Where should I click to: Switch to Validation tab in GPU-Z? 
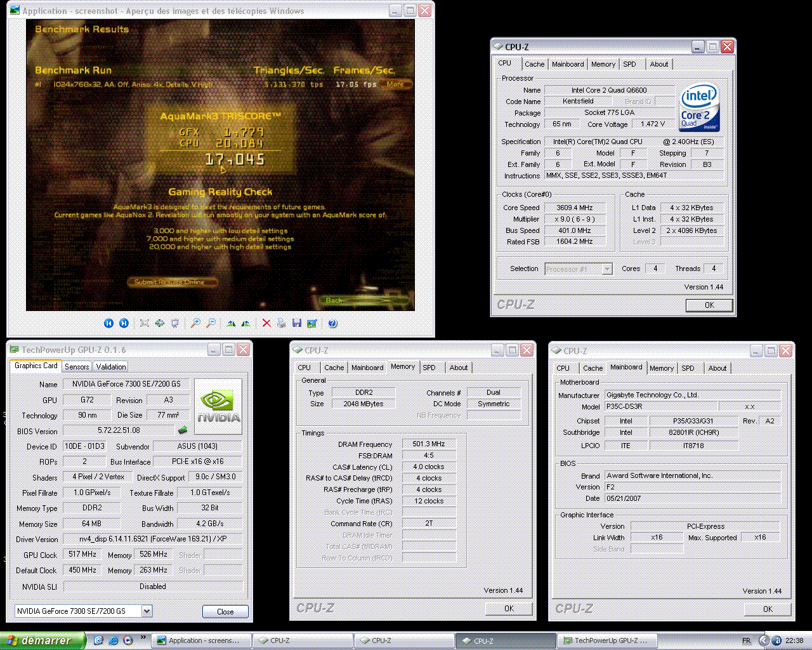coord(111,367)
